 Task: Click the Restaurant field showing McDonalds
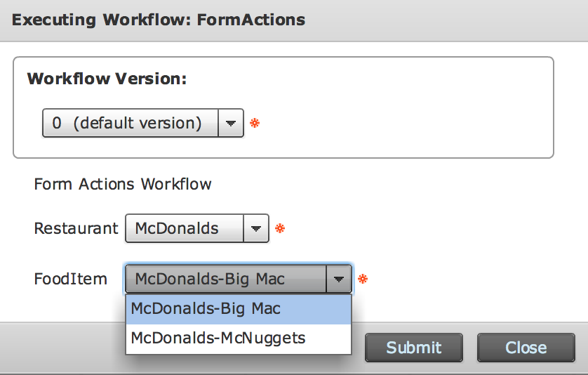185,229
